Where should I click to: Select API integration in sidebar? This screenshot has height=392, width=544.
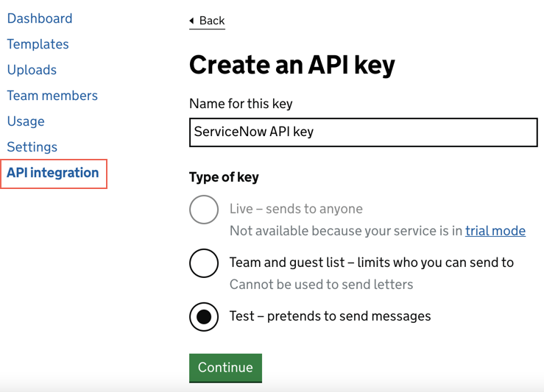point(53,173)
